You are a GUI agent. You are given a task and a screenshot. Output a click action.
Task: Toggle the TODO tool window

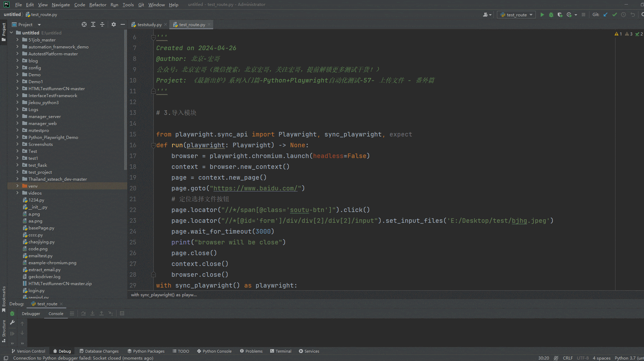(181, 351)
